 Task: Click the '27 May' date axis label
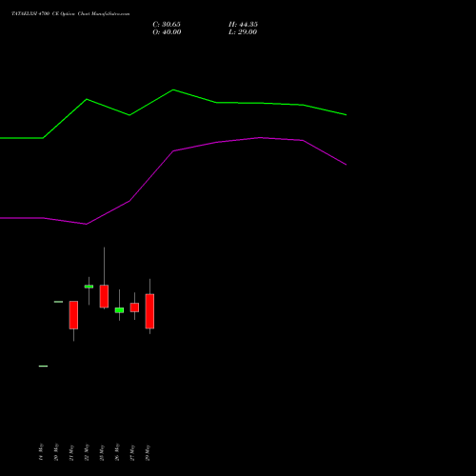point(132,452)
